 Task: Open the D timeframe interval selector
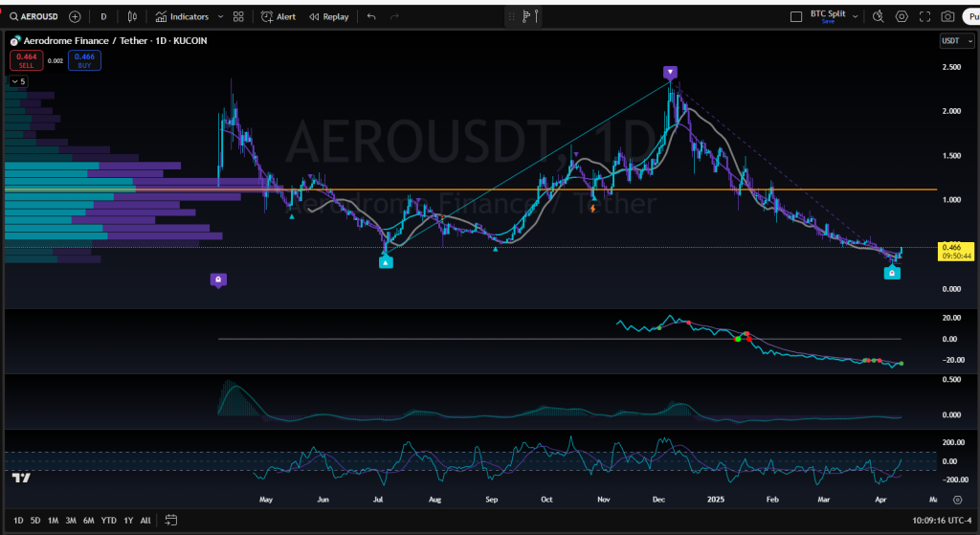103,17
